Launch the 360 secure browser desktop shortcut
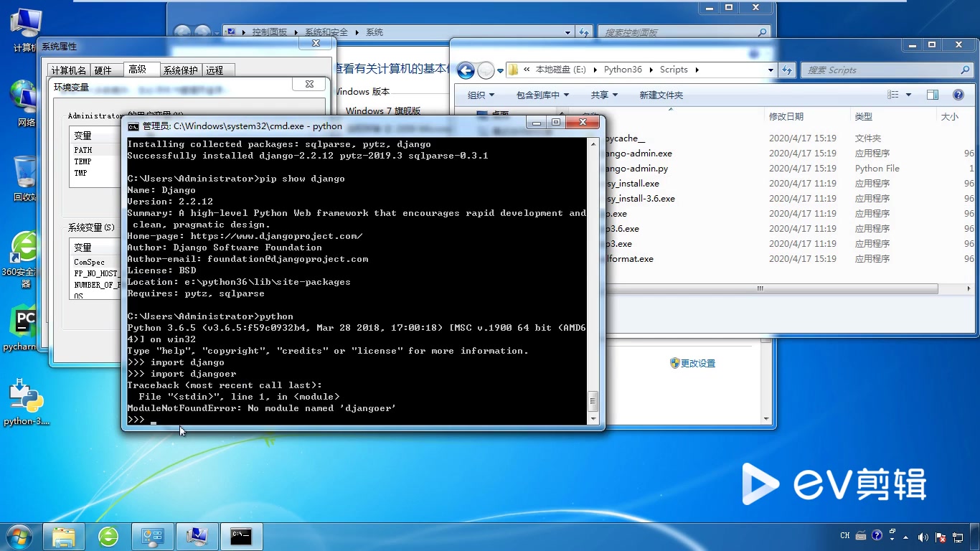The image size is (980, 551). pyautogui.click(x=24, y=259)
